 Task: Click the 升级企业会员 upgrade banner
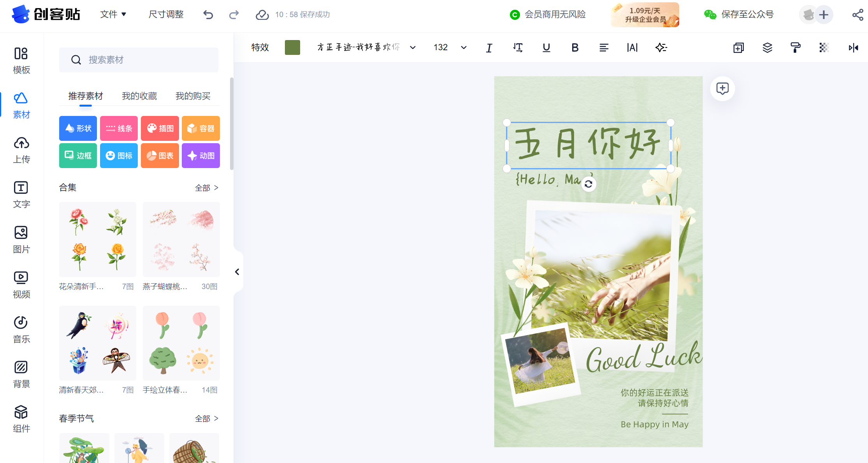pos(645,15)
